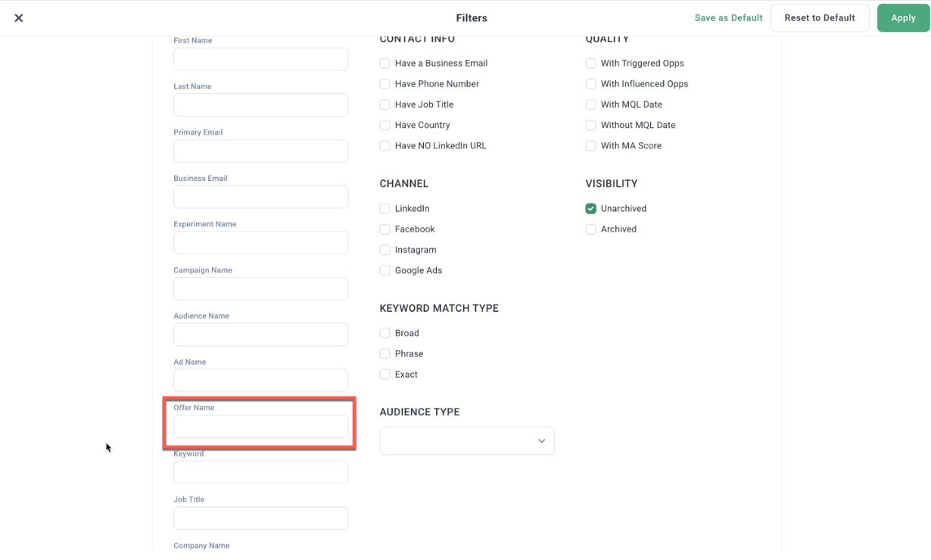Enable the LinkedIn channel filter

pyautogui.click(x=385, y=208)
